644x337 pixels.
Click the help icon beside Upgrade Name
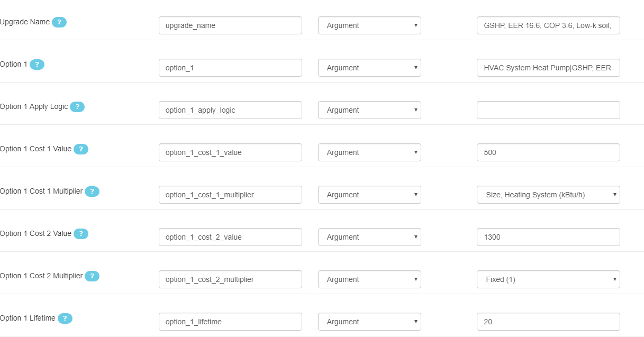click(59, 22)
